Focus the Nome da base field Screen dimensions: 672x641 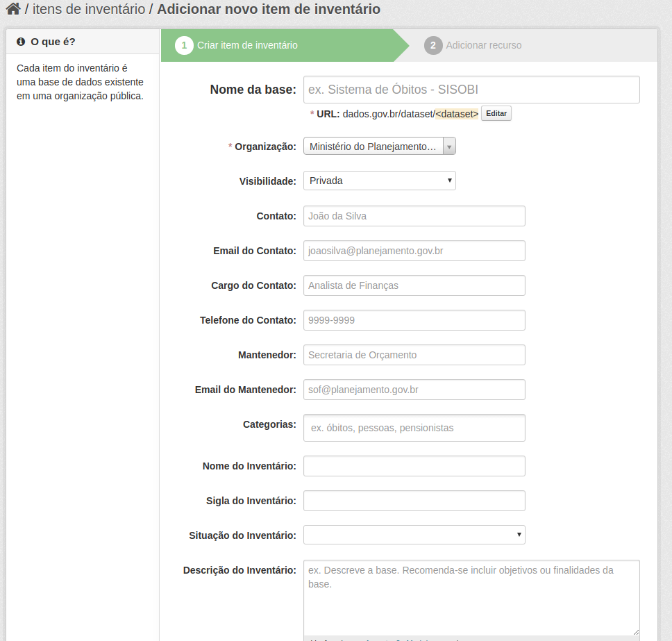(471, 90)
